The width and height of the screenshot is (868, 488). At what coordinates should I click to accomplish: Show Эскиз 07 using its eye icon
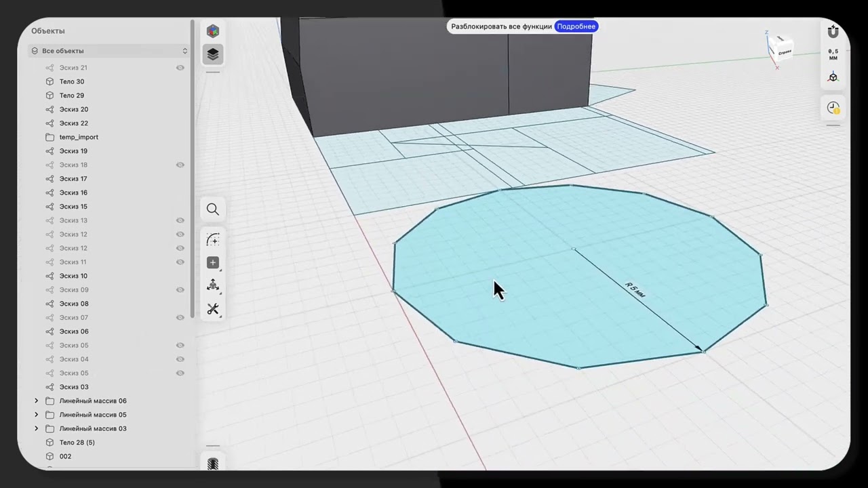(180, 317)
